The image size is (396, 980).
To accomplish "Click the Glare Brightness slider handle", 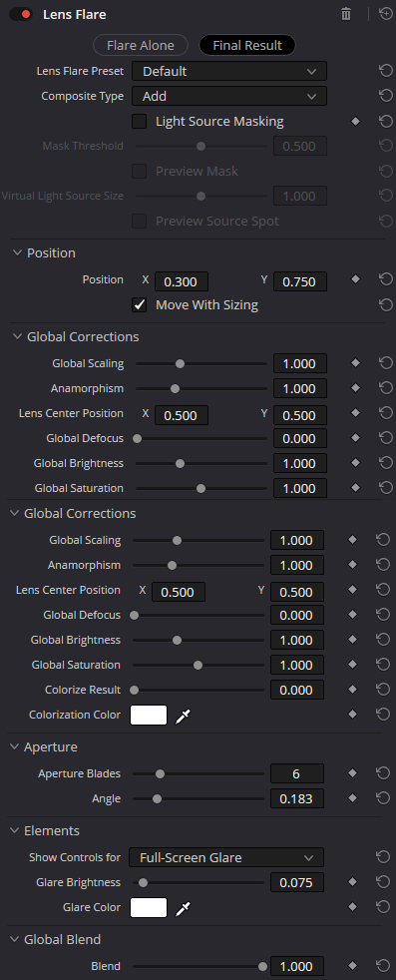I will pos(143,882).
